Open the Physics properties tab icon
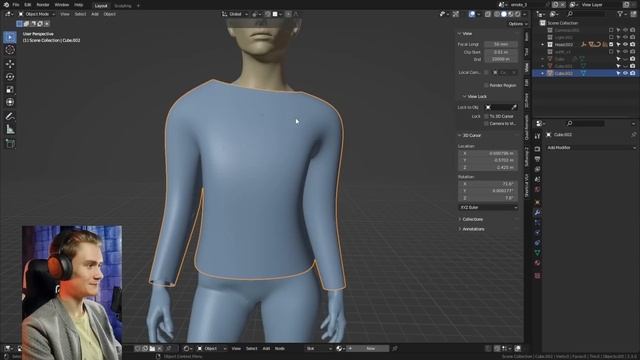 click(x=538, y=233)
